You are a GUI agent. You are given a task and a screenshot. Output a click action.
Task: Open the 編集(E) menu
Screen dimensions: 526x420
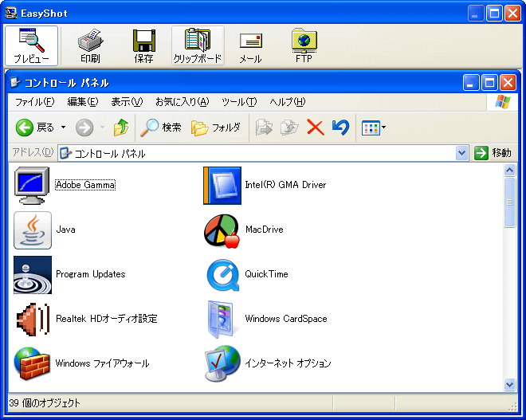click(83, 102)
